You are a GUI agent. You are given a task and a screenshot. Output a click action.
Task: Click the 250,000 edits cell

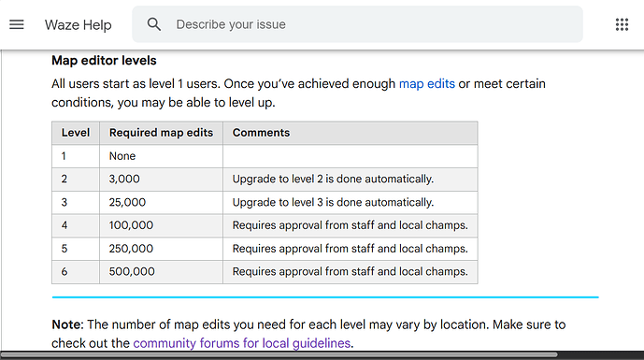click(161, 249)
